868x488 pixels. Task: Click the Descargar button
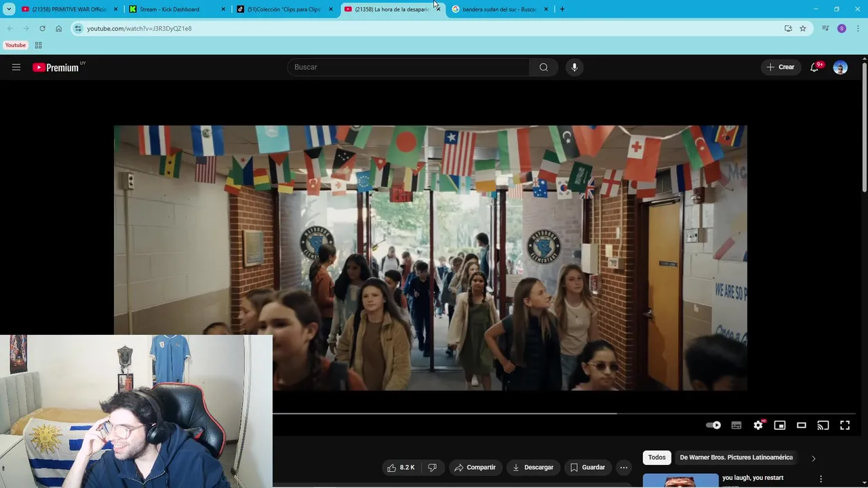coord(533,468)
